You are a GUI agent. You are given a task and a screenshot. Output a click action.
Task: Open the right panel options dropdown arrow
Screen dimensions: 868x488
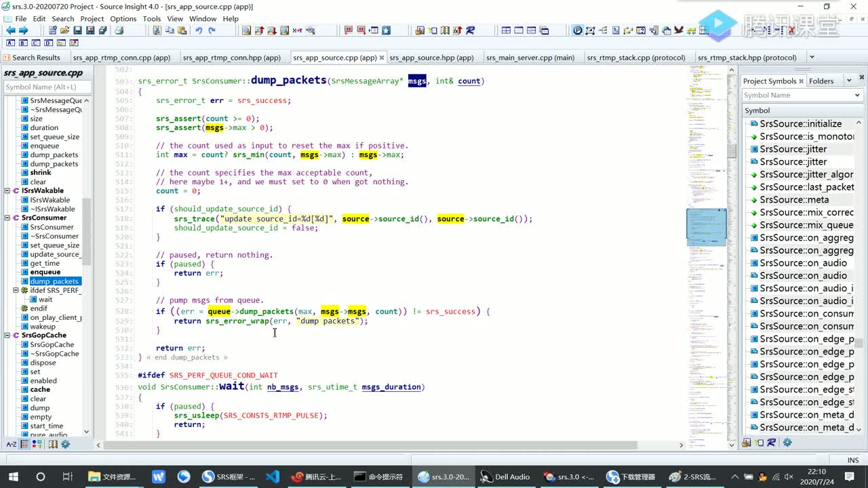[848, 81]
